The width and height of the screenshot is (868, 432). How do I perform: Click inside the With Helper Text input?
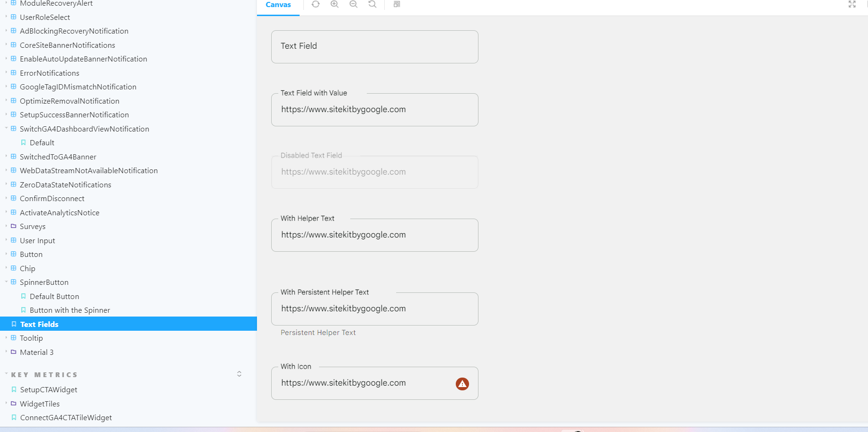pos(374,235)
